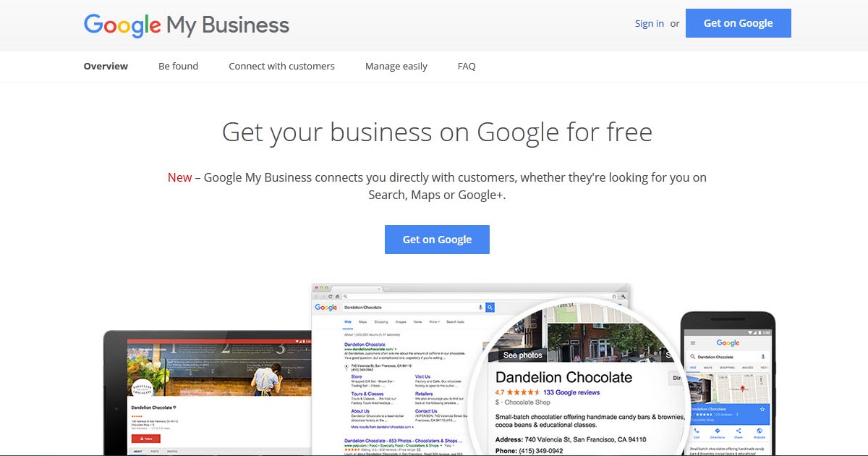Open the Be found tab
868x456 pixels.
[x=179, y=66]
